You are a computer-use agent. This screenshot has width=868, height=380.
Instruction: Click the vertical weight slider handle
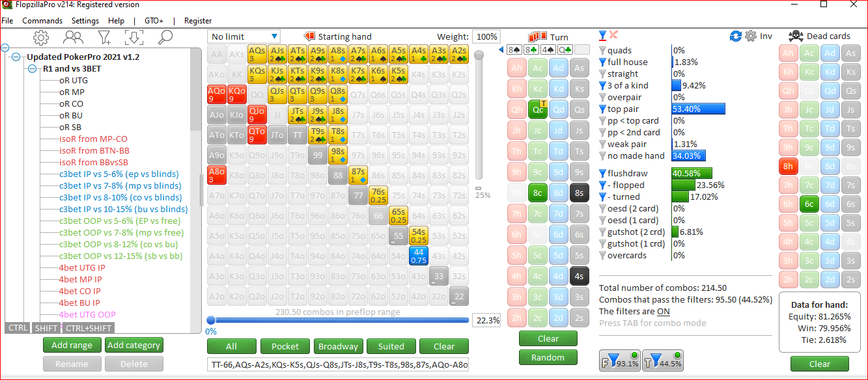click(479, 57)
